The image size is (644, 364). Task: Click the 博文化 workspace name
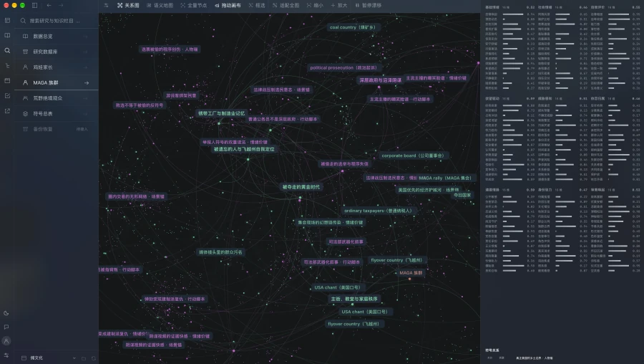click(x=36, y=358)
